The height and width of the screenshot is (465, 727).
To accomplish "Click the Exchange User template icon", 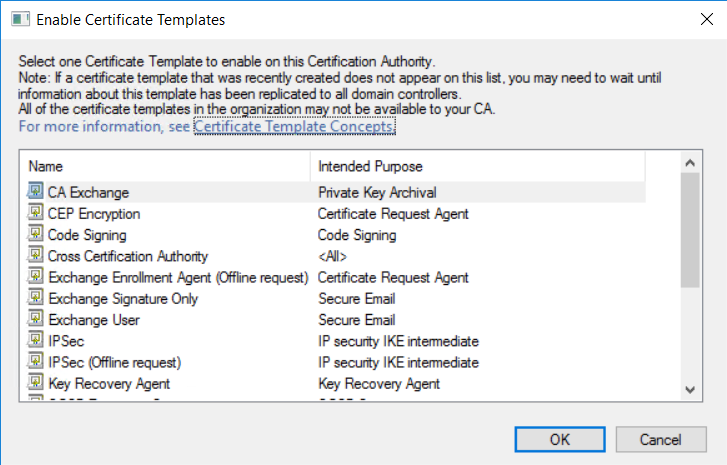I will (x=35, y=320).
